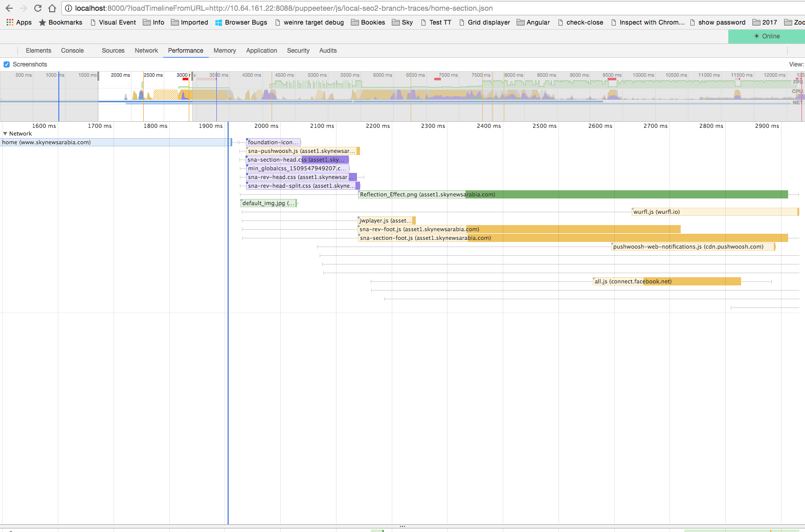The image size is (805, 532).
Task: Open the Browser Bugs bookmark
Action: 241,23
